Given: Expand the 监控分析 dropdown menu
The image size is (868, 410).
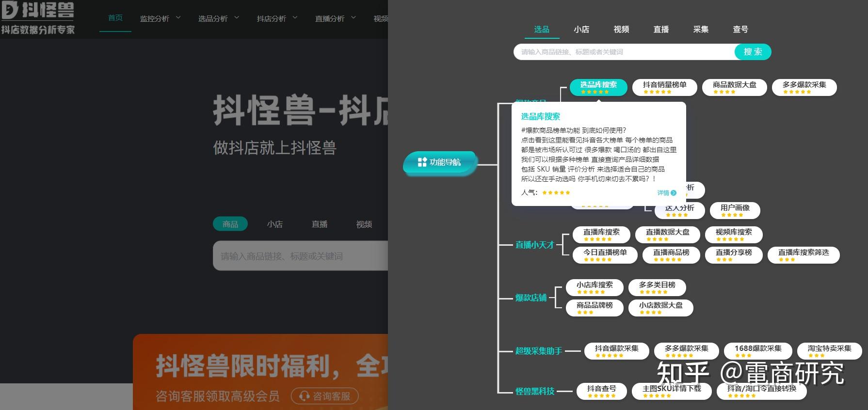Looking at the screenshot, I should click(x=160, y=18).
